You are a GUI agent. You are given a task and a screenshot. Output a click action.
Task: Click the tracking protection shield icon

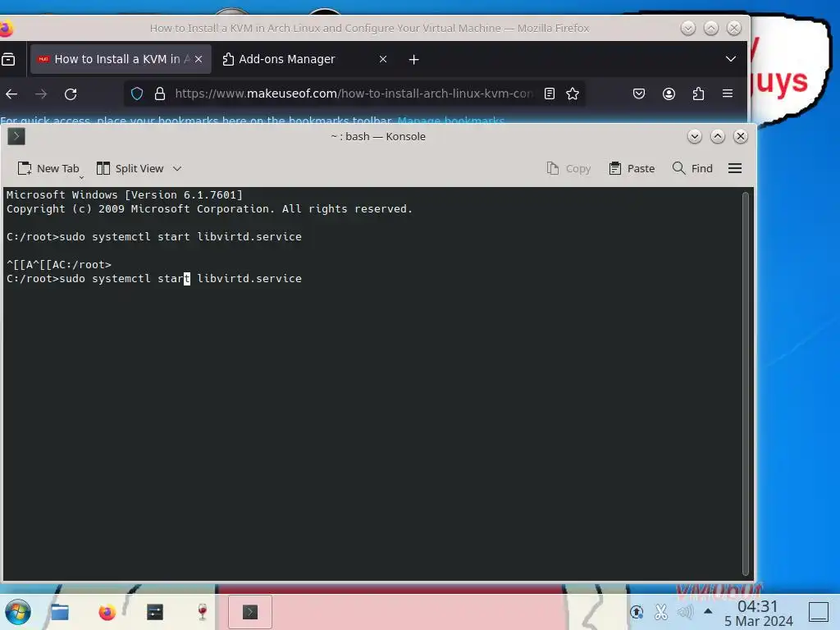pos(137,94)
